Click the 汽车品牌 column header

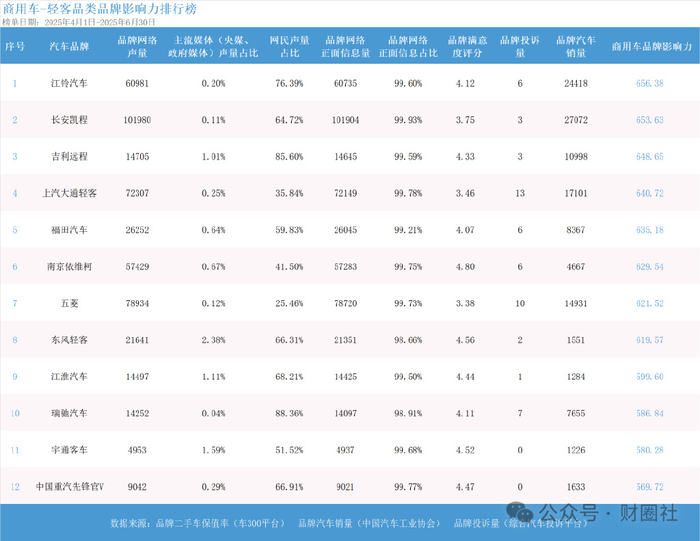(69, 46)
